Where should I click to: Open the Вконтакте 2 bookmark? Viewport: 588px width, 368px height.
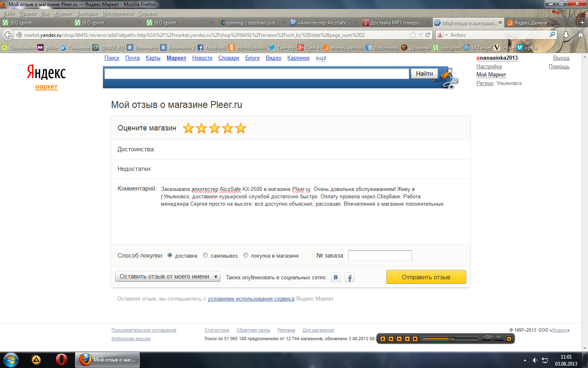click(x=178, y=48)
